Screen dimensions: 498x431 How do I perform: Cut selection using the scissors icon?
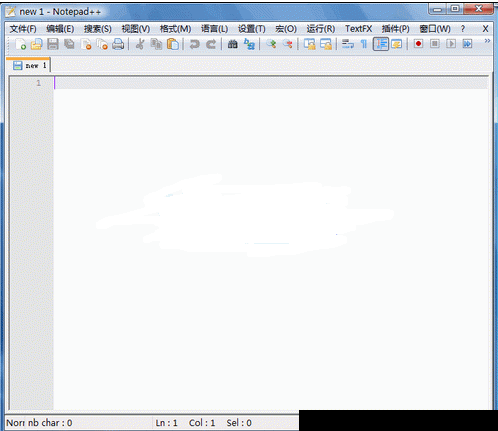click(140, 44)
